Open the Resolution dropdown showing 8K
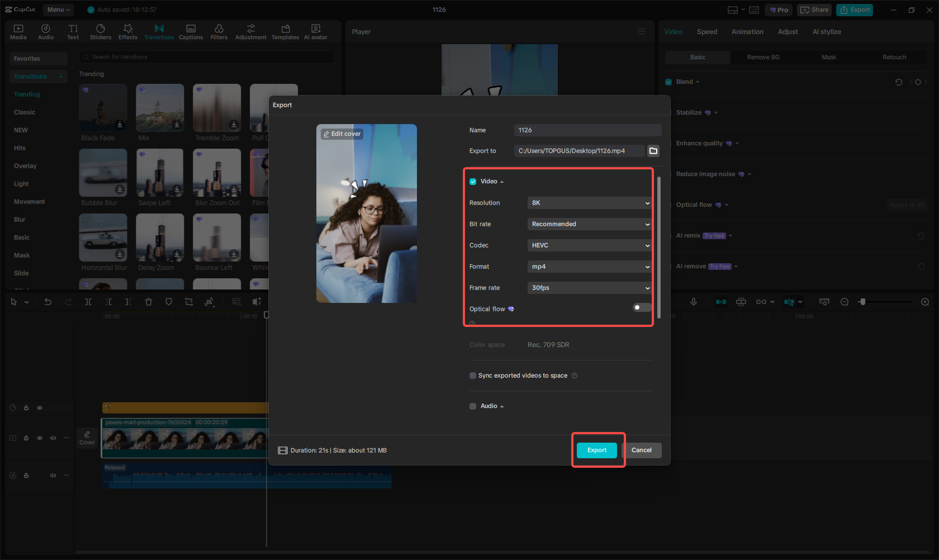The height and width of the screenshot is (560, 939). tap(589, 203)
